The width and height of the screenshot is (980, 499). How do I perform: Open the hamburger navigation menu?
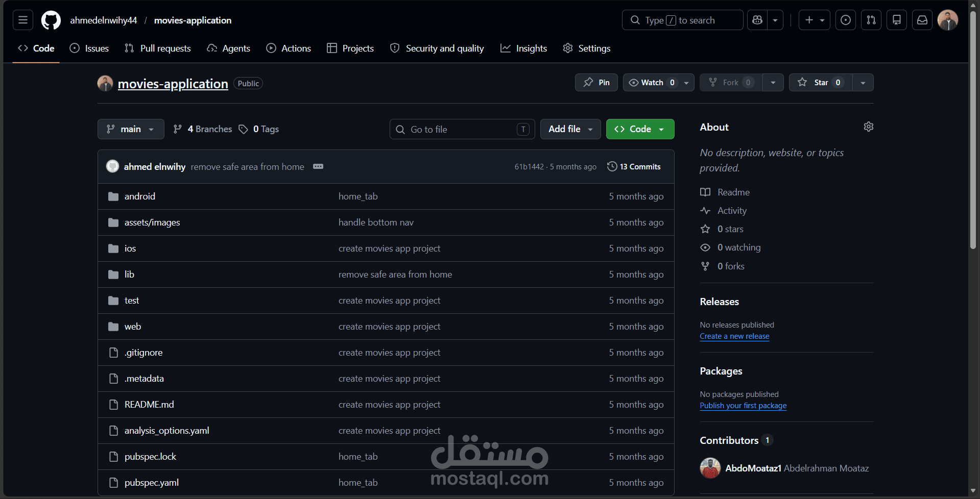point(23,20)
